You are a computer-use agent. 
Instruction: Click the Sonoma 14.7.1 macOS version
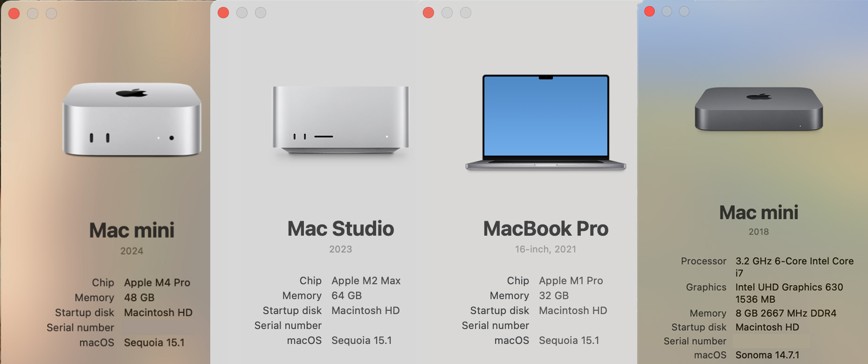click(x=767, y=355)
